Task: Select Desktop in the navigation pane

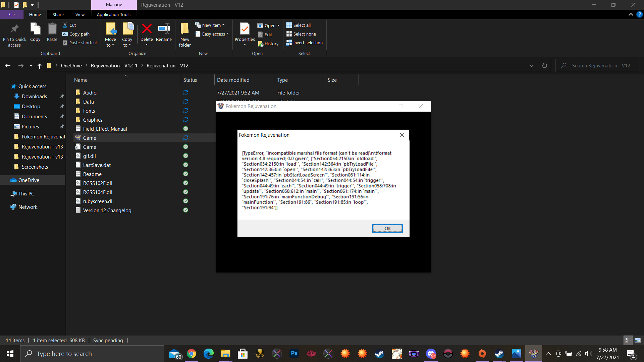Action: [x=31, y=107]
